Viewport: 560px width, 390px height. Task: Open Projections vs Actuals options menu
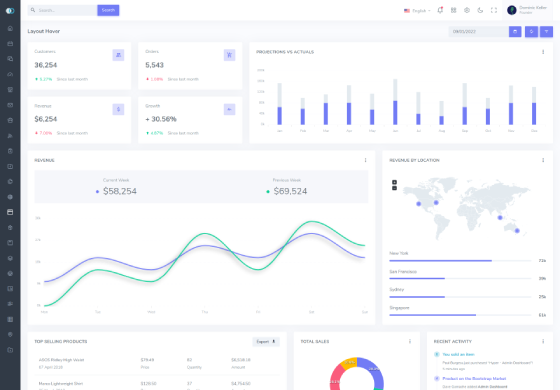[543, 52]
